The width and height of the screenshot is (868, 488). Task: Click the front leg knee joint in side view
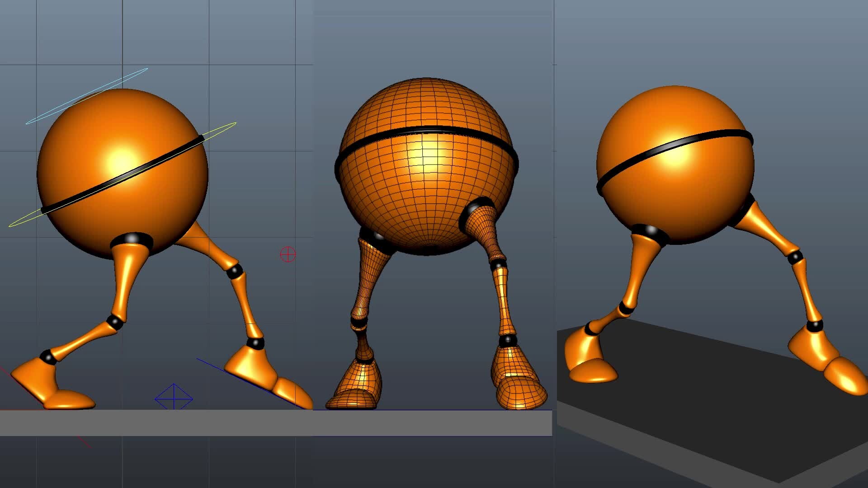(115, 322)
